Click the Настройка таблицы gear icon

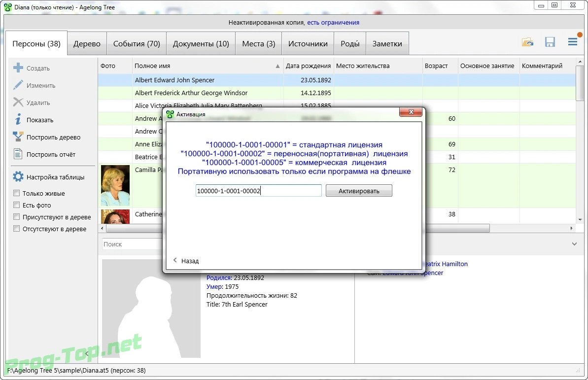point(18,176)
